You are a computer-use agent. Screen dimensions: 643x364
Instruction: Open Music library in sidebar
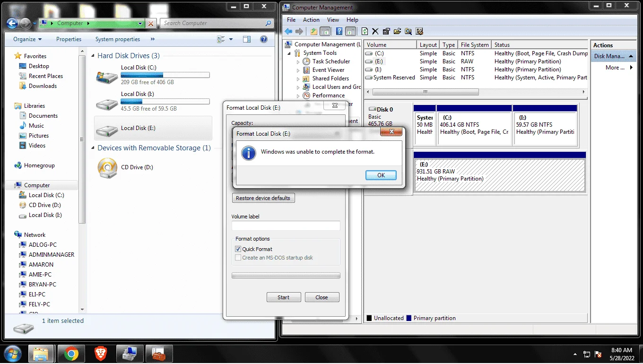click(x=36, y=126)
